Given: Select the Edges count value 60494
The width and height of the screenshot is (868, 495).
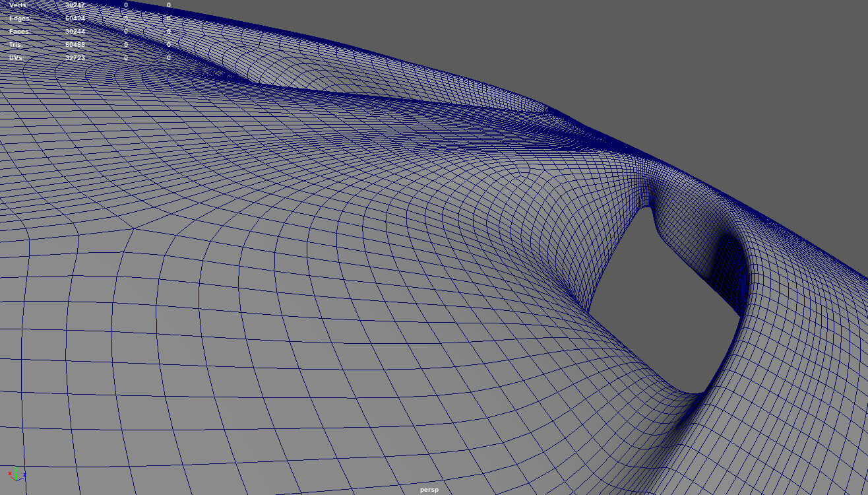Looking at the screenshot, I should 75,18.
